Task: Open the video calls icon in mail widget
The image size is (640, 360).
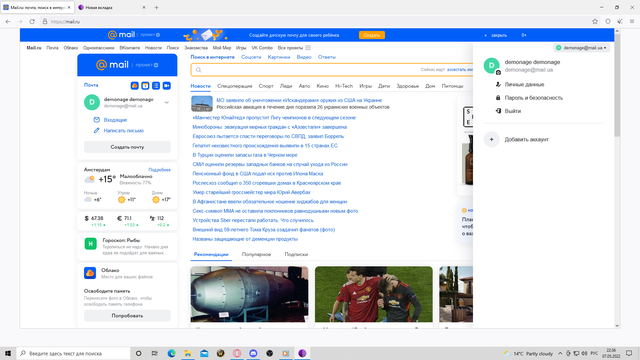Action: (167, 86)
